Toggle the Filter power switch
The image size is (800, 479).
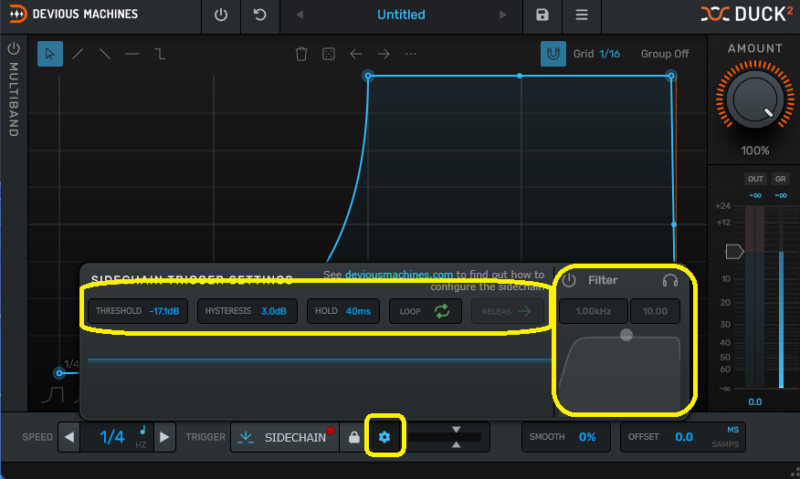click(570, 281)
